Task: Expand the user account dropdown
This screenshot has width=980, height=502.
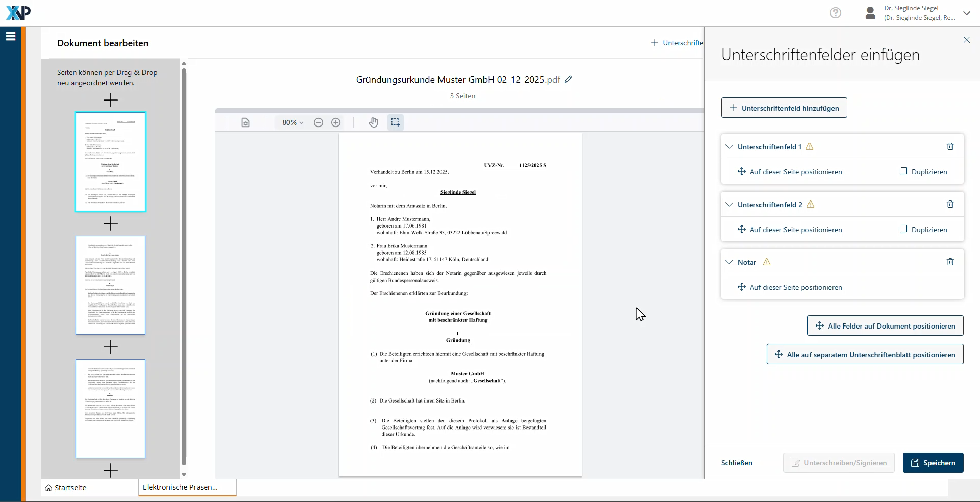Action: coord(966,13)
